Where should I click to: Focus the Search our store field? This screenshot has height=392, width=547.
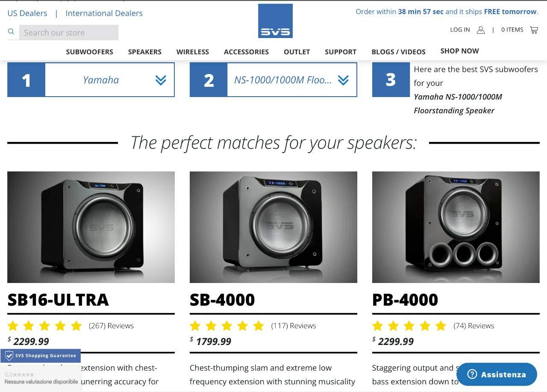(69, 32)
